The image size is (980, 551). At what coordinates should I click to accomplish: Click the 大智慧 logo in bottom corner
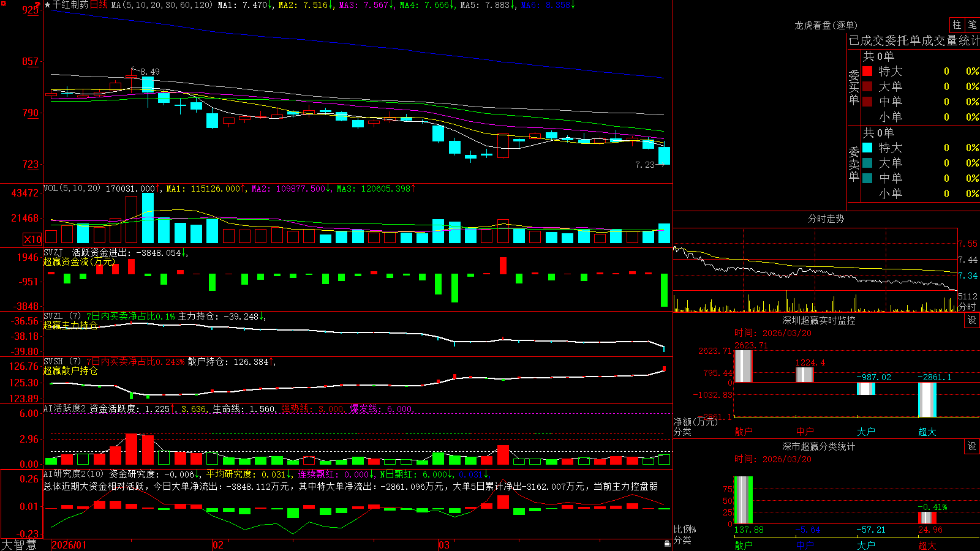point(19,545)
